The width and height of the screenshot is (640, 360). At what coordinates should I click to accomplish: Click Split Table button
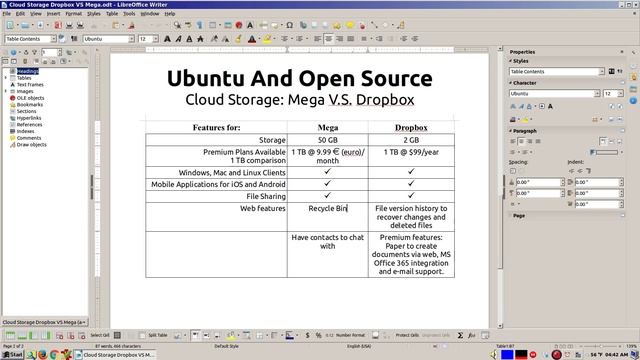point(158,335)
